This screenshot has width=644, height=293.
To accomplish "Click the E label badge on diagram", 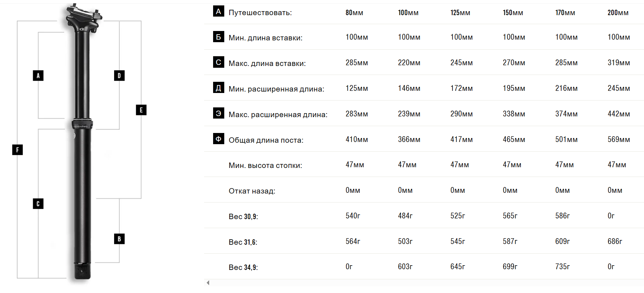I will point(141,110).
